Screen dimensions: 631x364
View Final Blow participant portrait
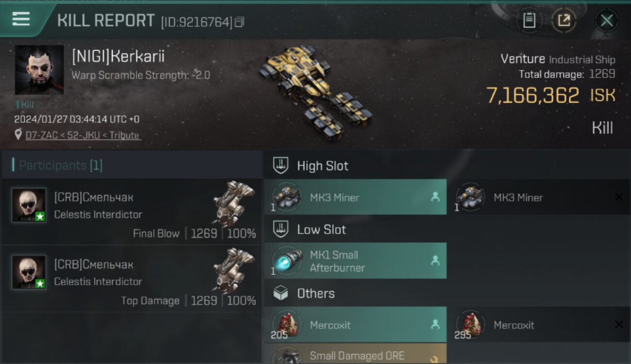[29, 205]
